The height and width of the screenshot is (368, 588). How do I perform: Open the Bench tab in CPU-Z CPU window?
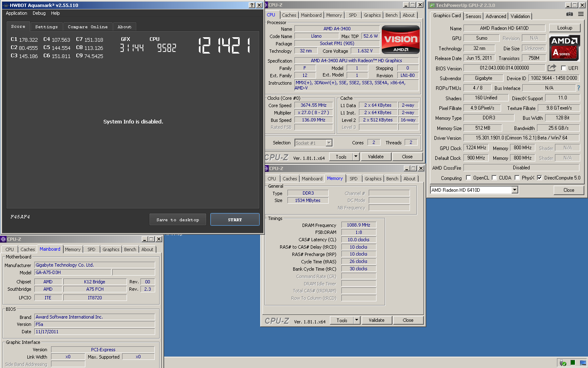[392, 15]
